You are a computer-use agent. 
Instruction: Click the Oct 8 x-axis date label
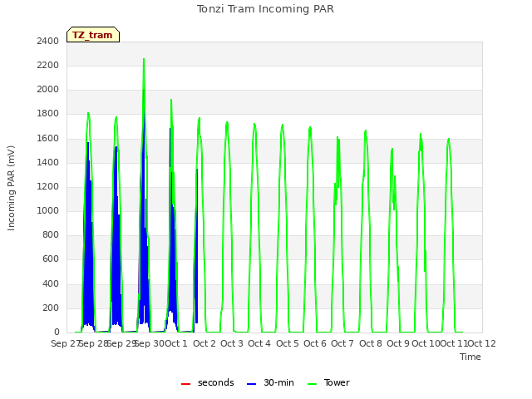(x=371, y=343)
